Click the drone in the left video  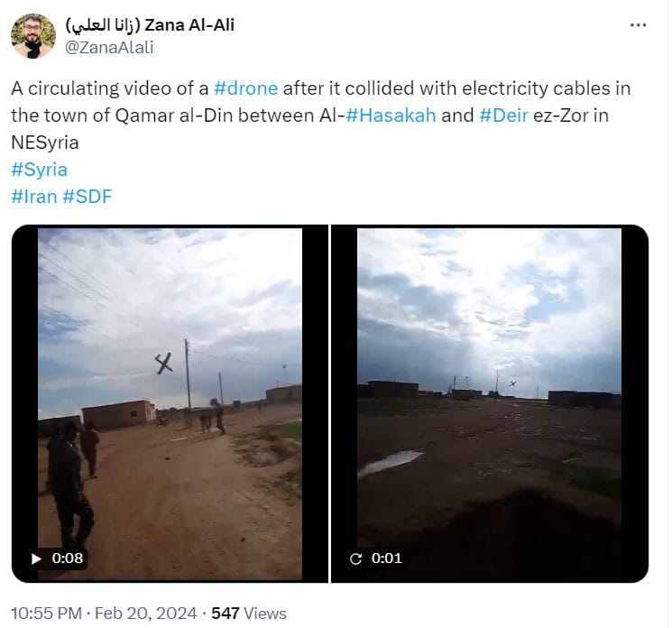click(163, 363)
